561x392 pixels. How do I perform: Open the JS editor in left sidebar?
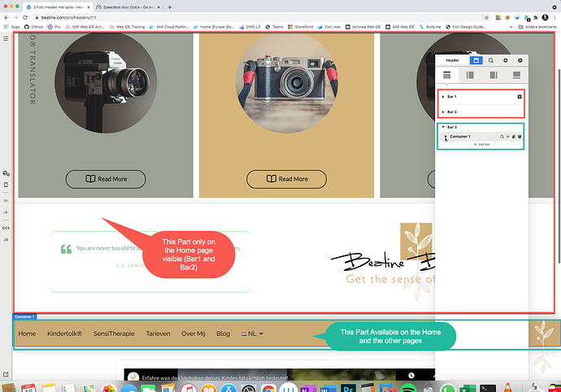6,240
